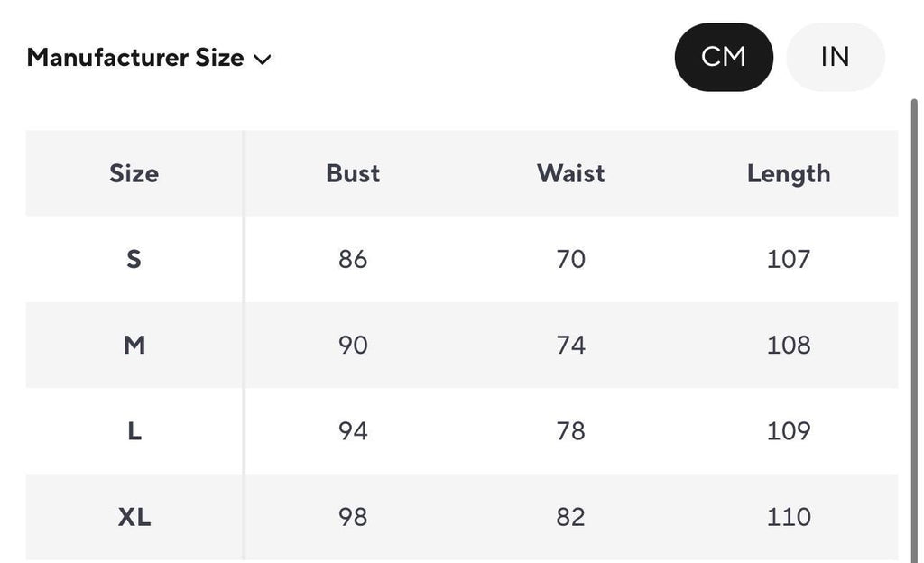Screen dimensions: 924x563
Task: Select the Size column header
Action: point(134,174)
